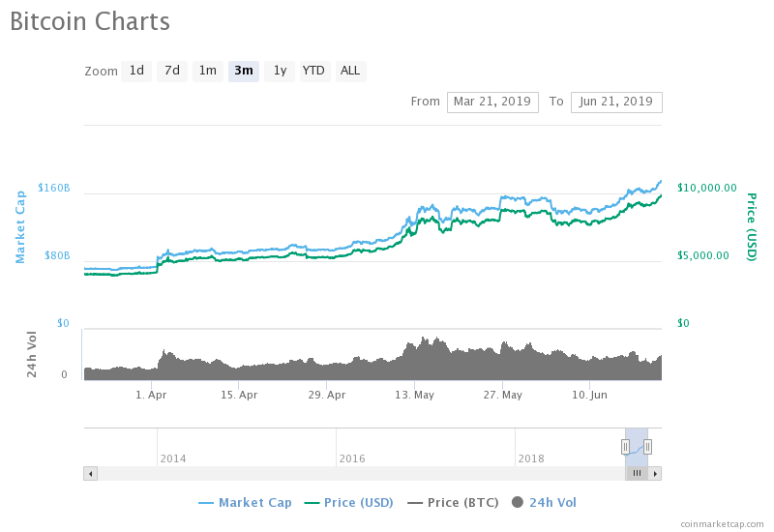Screen dimensions: 774x532
Task: Click the 29. Apr axis label
Action: pos(327,395)
